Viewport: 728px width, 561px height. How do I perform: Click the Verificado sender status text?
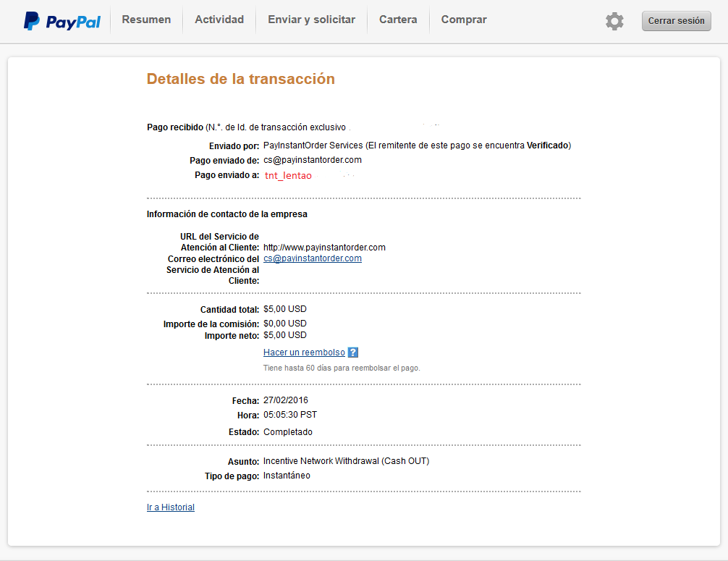coord(547,145)
